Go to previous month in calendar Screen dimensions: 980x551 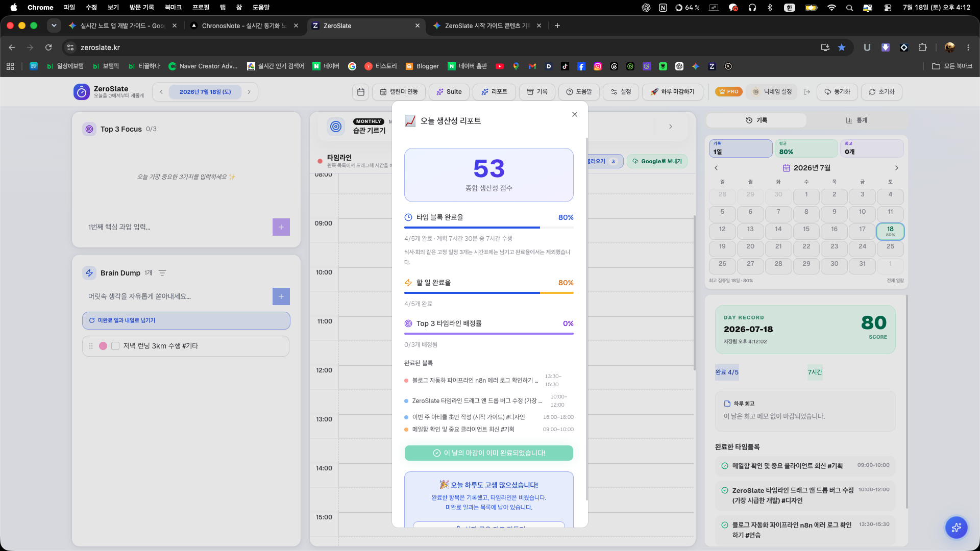716,168
